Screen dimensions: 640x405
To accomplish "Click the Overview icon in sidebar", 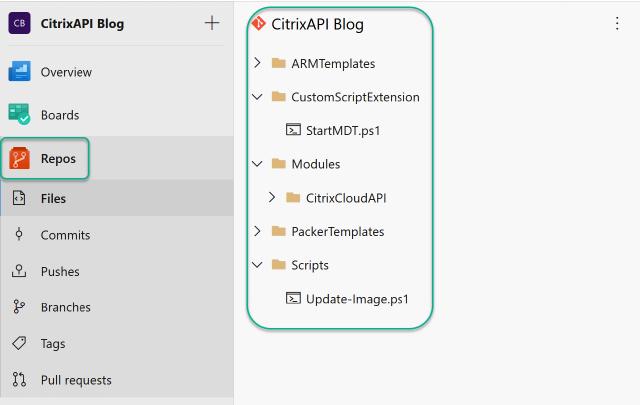I will (x=20, y=72).
